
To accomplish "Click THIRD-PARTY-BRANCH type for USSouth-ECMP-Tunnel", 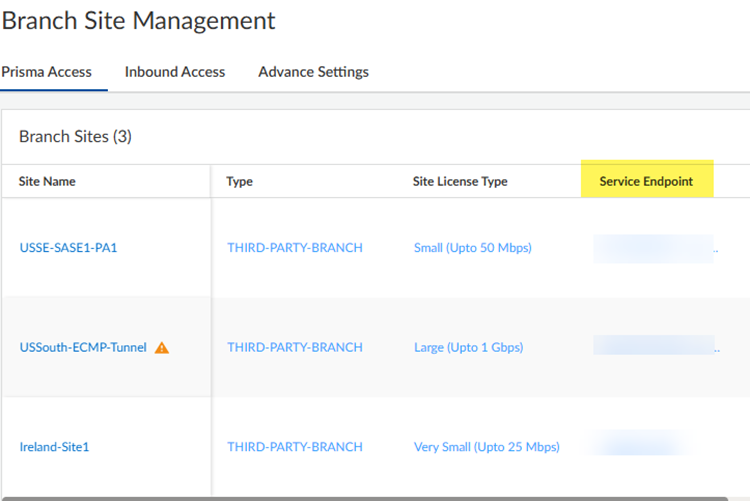I will point(295,348).
